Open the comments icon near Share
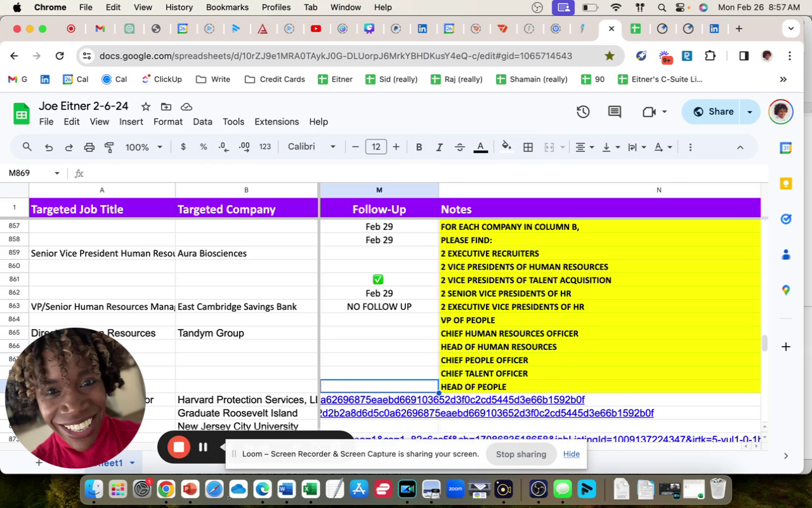This screenshot has width=812, height=508. click(614, 112)
